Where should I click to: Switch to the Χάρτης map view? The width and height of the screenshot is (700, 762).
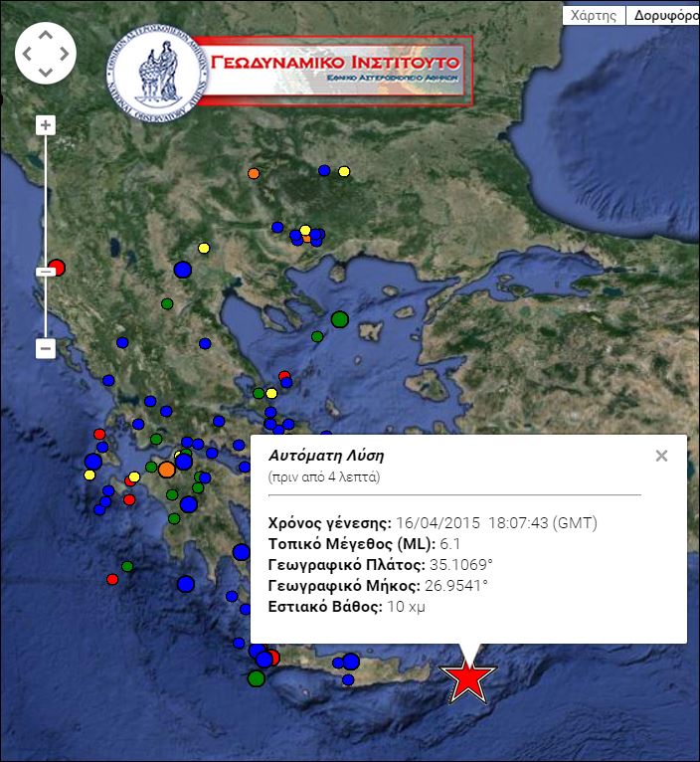pyautogui.click(x=594, y=15)
